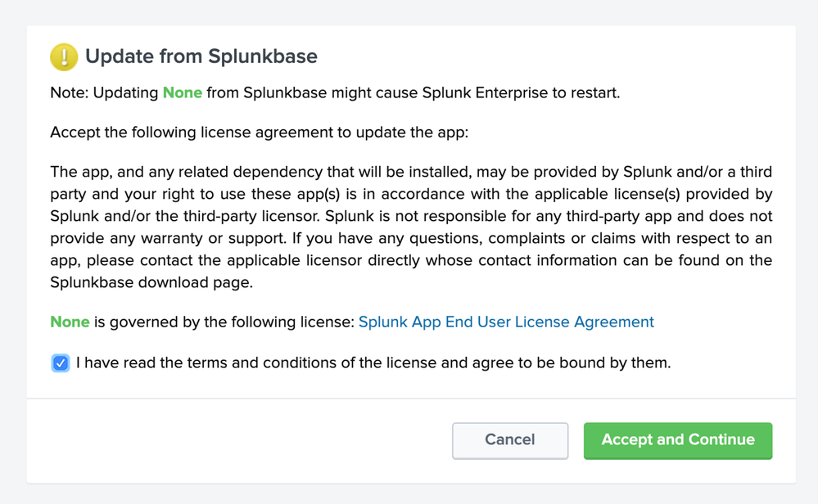Click the green None in the Note line
This screenshot has height=504, width=818.
pos(182,92)
